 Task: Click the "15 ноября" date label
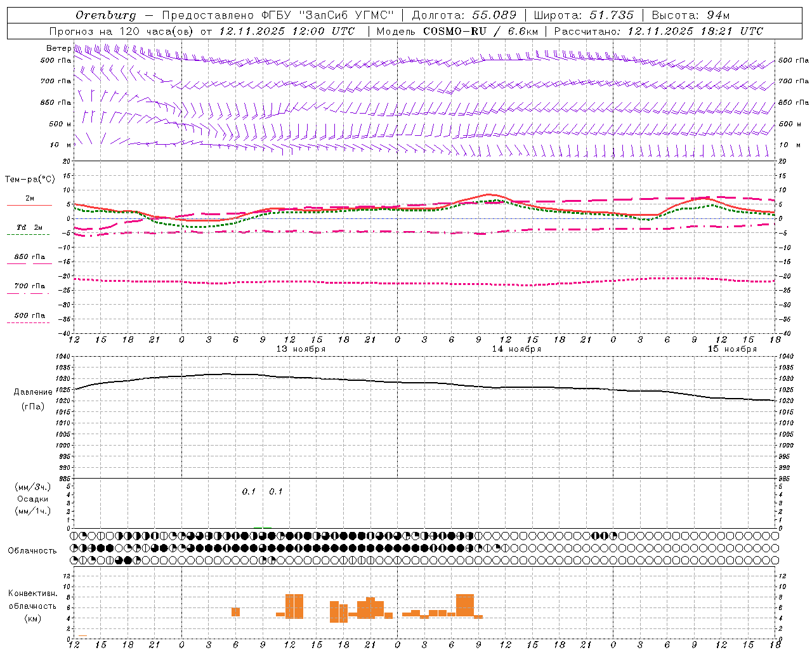732,349
